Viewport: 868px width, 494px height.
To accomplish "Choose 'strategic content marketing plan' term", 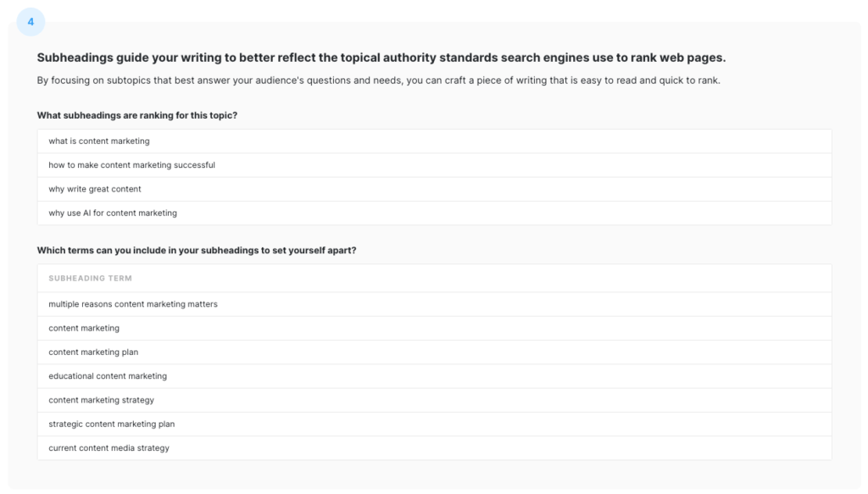I will (x=435, y=425).
